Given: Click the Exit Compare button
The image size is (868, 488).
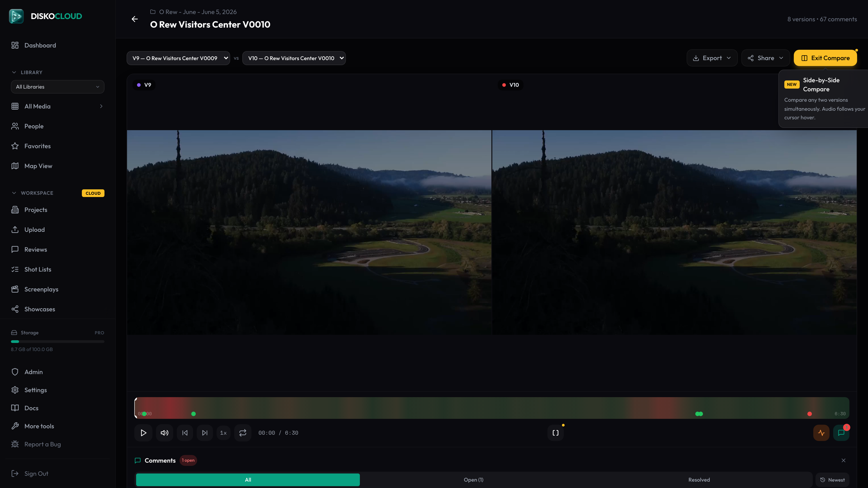Looking at the screenshot, I should click(825, 58).
